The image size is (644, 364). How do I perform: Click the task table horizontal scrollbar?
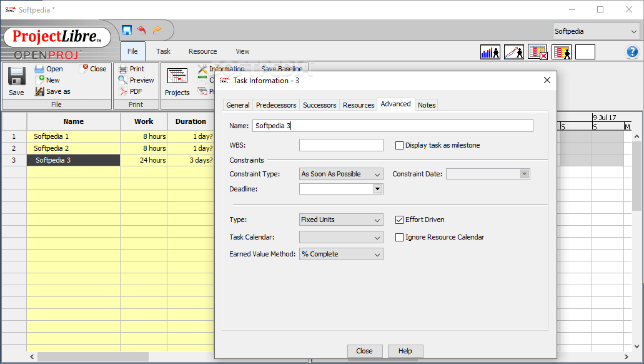click(93, 356)
